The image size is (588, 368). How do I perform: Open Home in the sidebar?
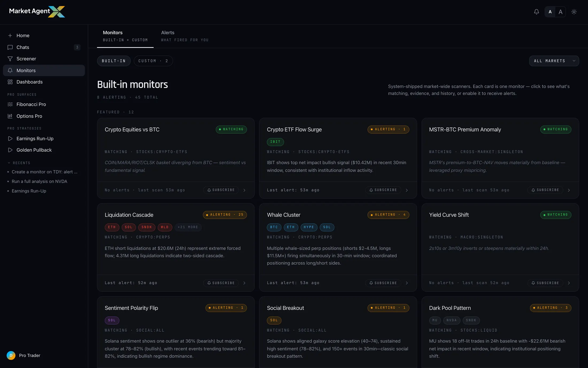[x=44, y=36]
